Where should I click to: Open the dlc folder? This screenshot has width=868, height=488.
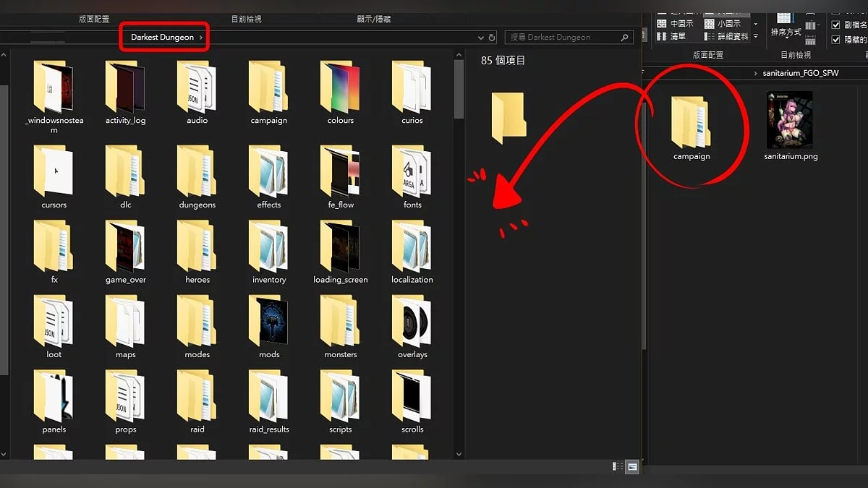tap(125, 176)
